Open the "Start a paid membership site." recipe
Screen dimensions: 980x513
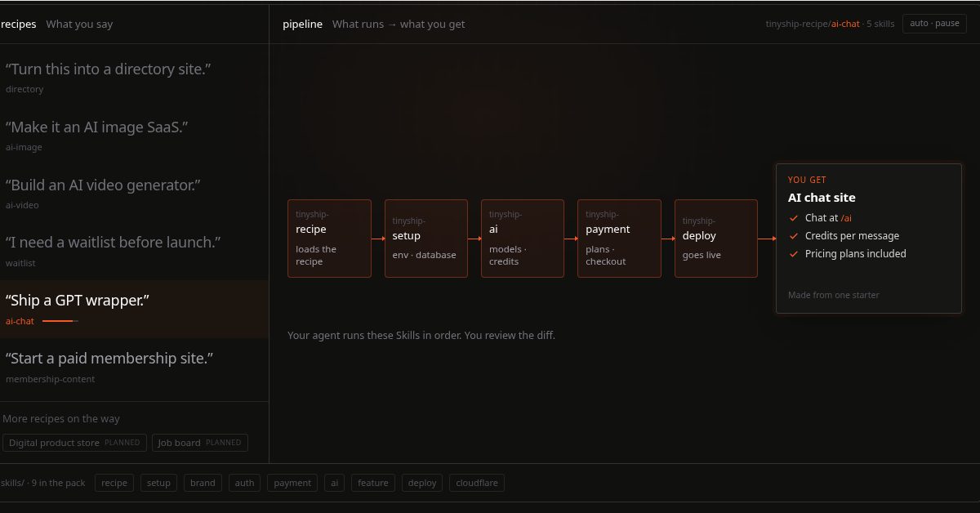click(x=134, y=368)
